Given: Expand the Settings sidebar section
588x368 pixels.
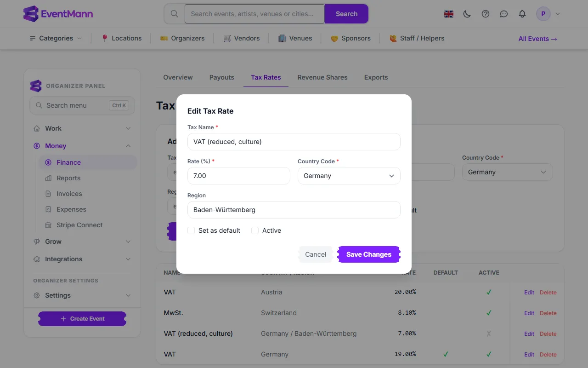Looking at the screenshot, I should coord(82,295).
